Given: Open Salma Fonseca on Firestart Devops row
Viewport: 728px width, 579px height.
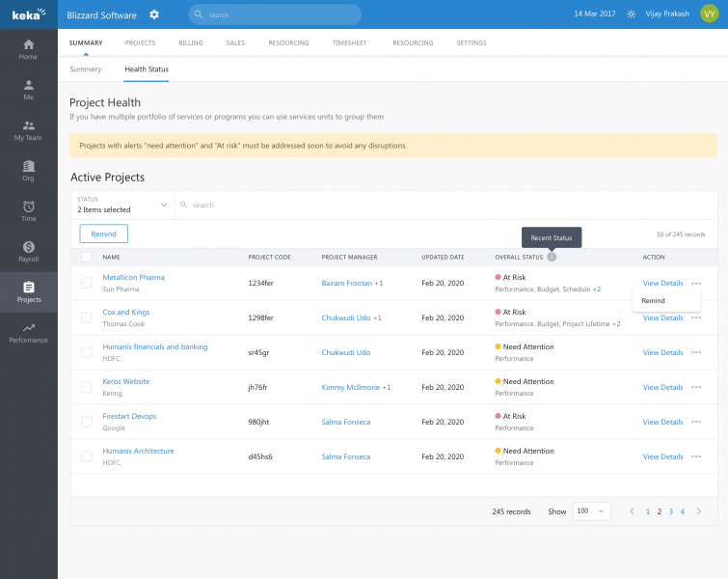Looking at the screenshot, I should tap(346, 422).
